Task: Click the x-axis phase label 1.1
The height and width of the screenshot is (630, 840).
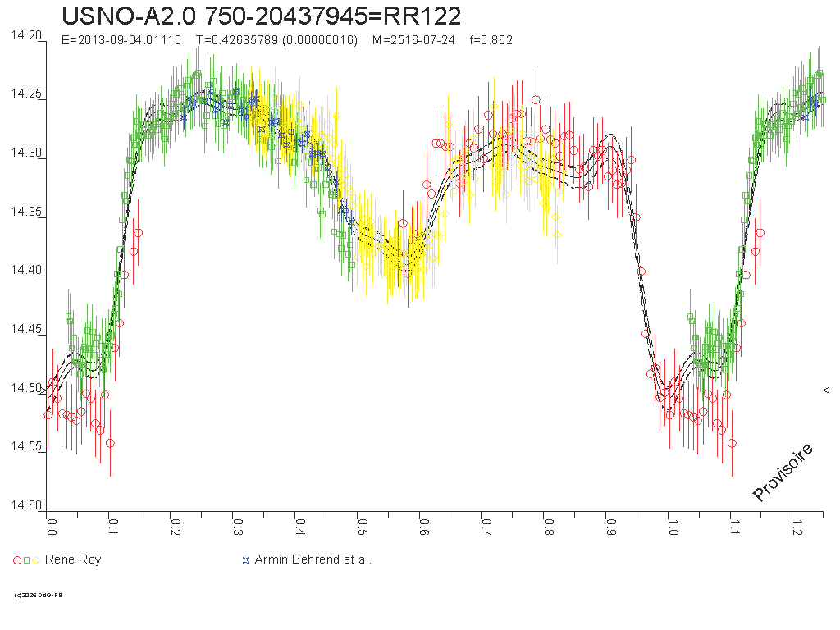Action: coord(735,527)
